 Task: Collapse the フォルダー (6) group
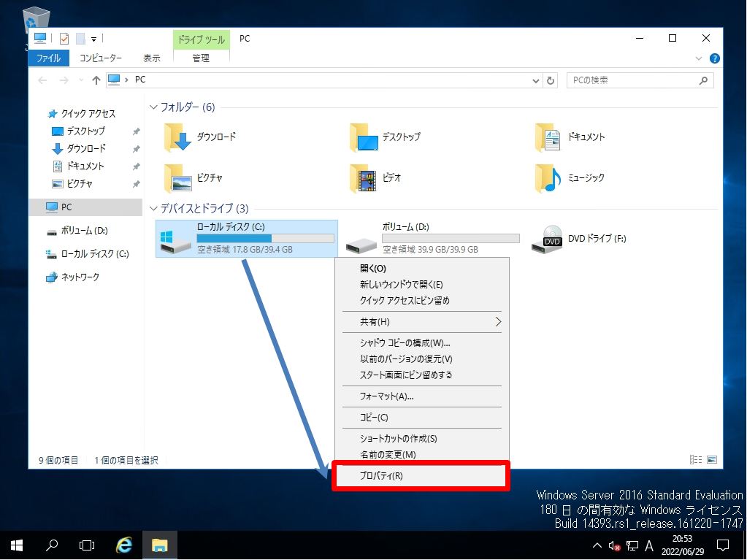tap(153, 107)
